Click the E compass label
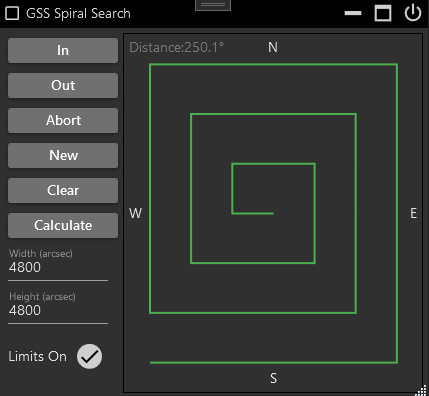Image resolution: width=429 pixels, height=396 pixels. click(413, 213)
